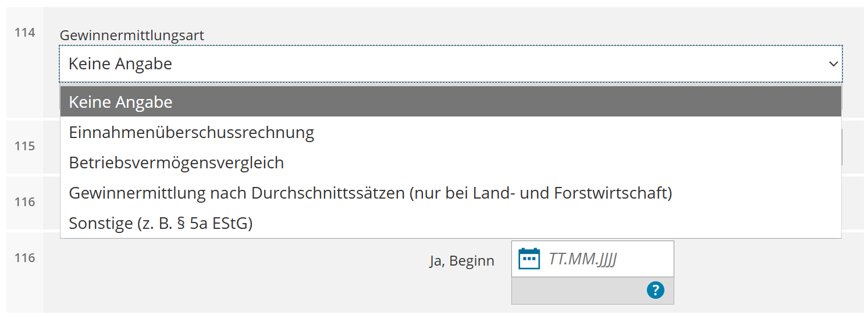This screenshot has height=318, width=868.
Task: Select line number 115
Action: coord(25,146)
